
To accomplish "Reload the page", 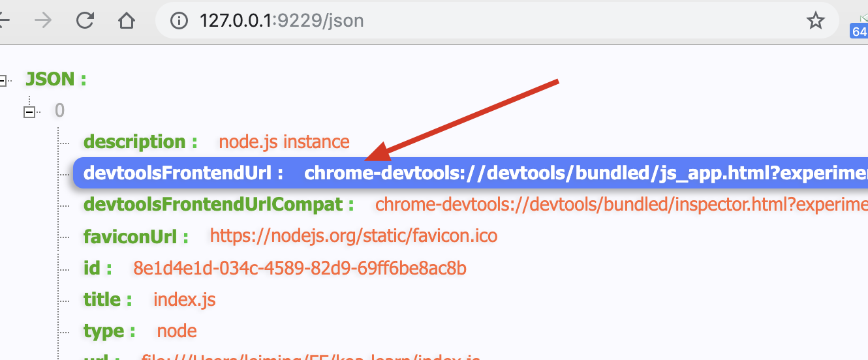I will tap(85, 21).
